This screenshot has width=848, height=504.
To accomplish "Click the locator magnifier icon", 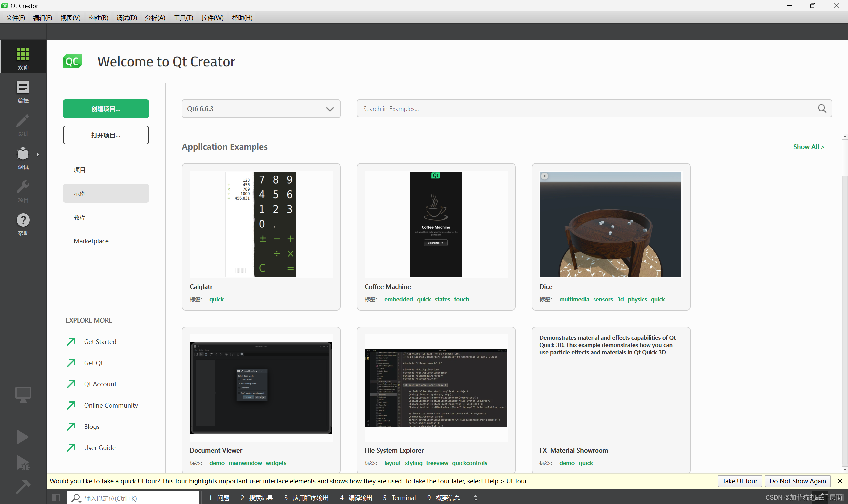I will click(x=76, y=498).
